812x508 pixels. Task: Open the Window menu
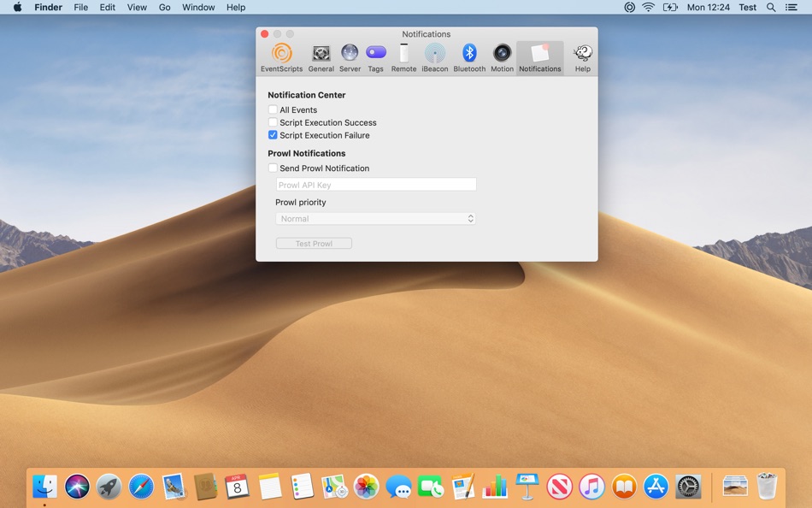198,7
